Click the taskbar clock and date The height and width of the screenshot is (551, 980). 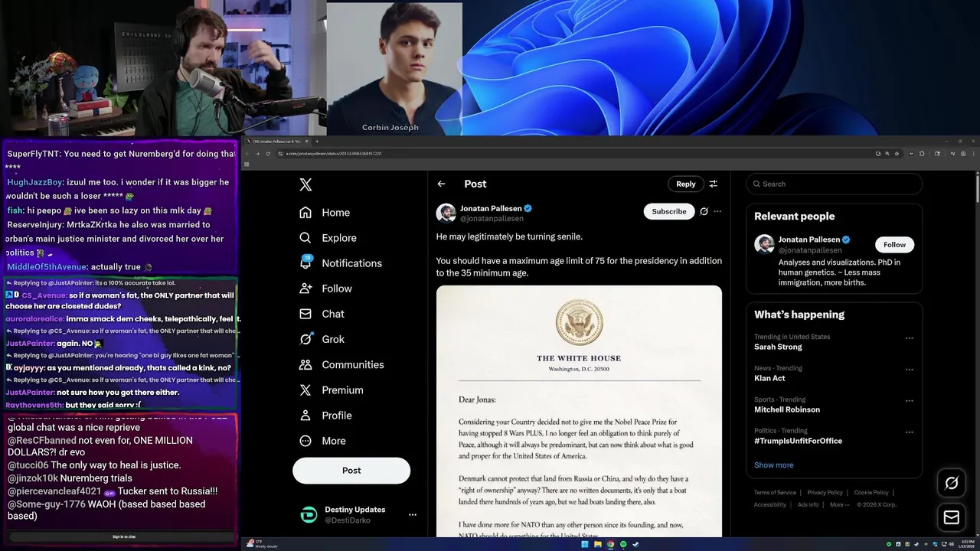point(965,545)
